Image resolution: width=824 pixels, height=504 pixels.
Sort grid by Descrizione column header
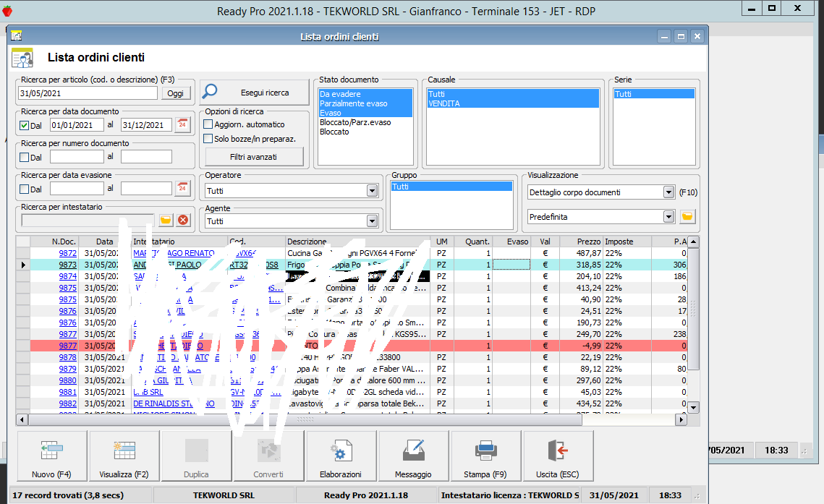pos(357,242)
